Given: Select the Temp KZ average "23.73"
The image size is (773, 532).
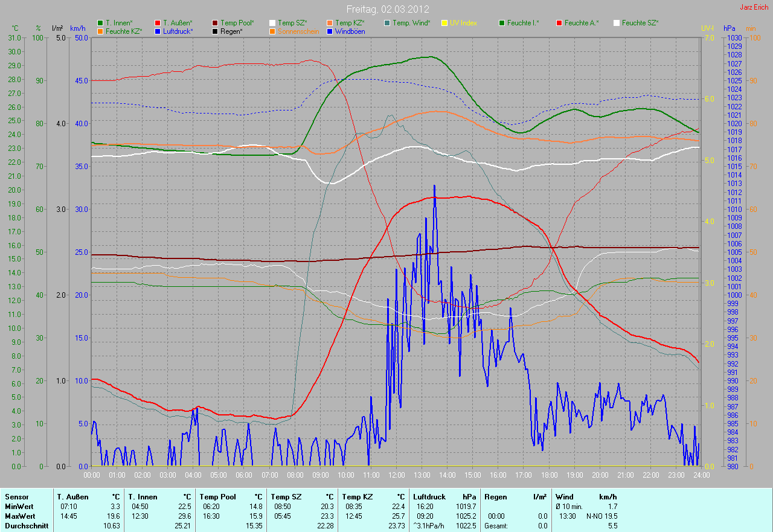Looking at the screenshot, I should (x=396, y=526).
